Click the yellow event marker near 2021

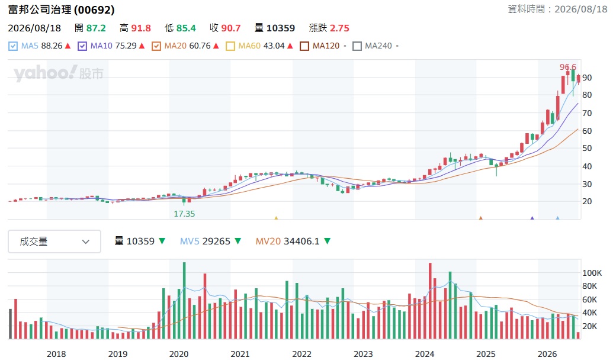tap(276, 218)
